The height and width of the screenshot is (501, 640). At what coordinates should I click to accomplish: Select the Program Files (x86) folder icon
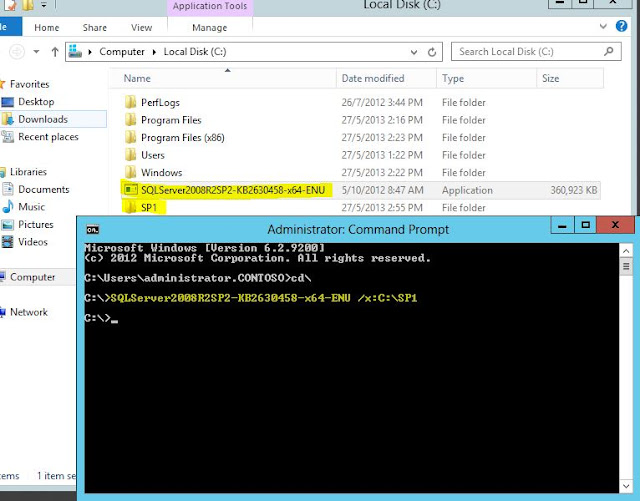pos(131,137)
